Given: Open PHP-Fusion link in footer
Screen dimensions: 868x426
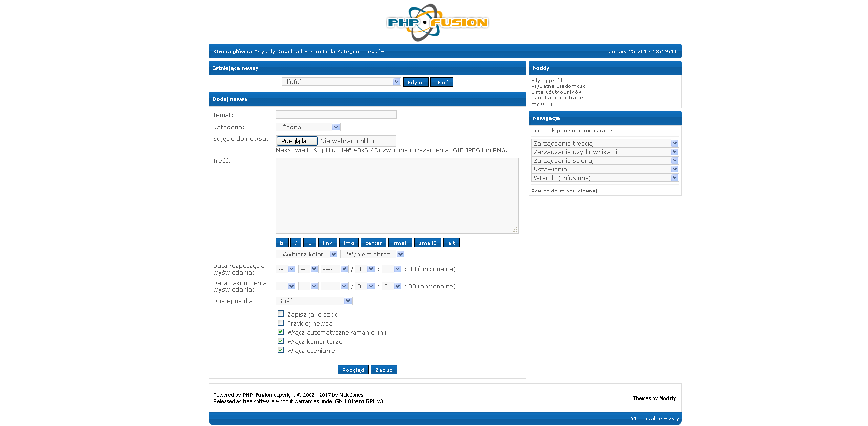Looking at the screenshot, I should click(x=257, y=395).
